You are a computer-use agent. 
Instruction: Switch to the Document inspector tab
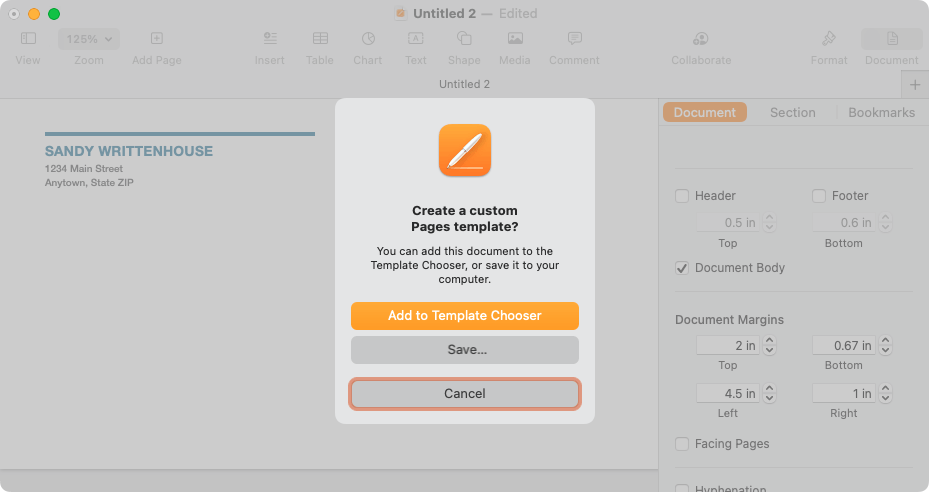point(704,112)
